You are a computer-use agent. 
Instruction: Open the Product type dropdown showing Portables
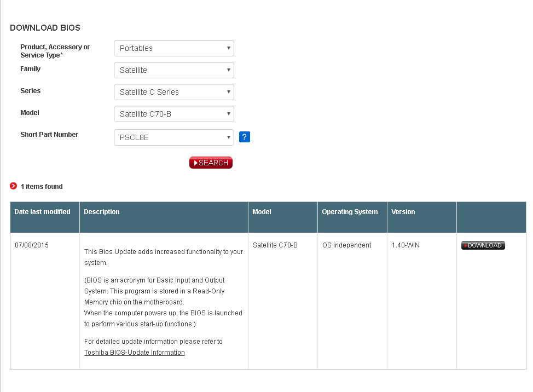174,48
